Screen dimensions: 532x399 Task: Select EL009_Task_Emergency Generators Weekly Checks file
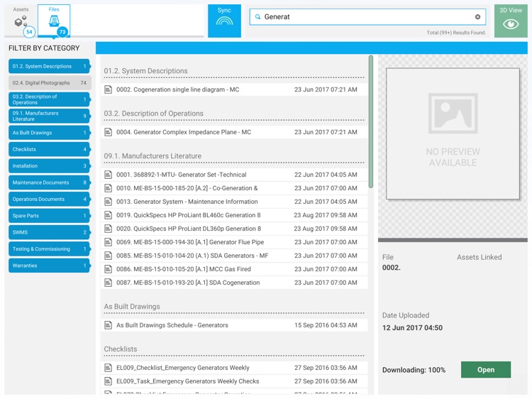(x=234, y=381)
